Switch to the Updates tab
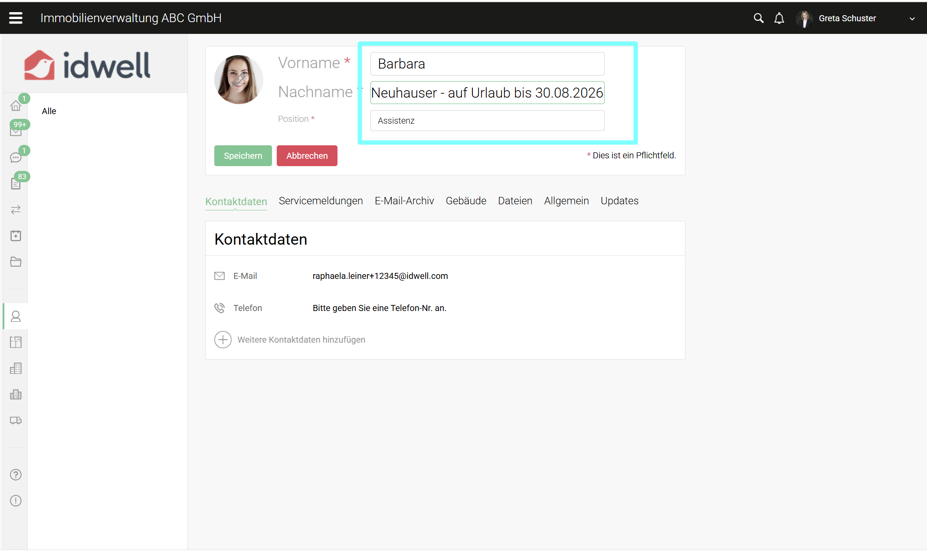Viewport: 927px width, 560px height. (619, 201)
